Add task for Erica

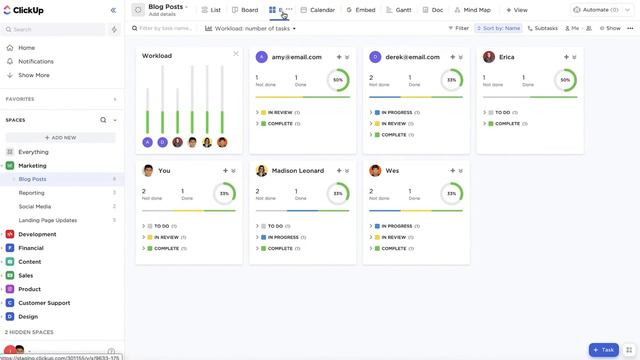pyautogui.click(x=566, y=57)
